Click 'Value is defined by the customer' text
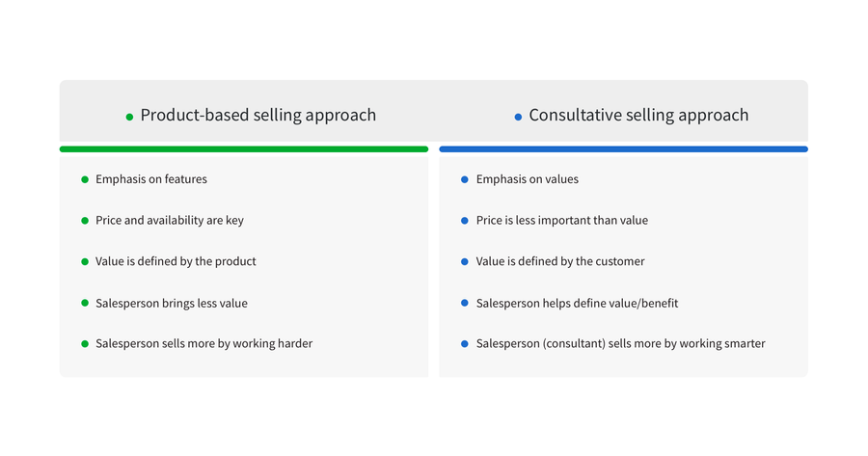 559,261
